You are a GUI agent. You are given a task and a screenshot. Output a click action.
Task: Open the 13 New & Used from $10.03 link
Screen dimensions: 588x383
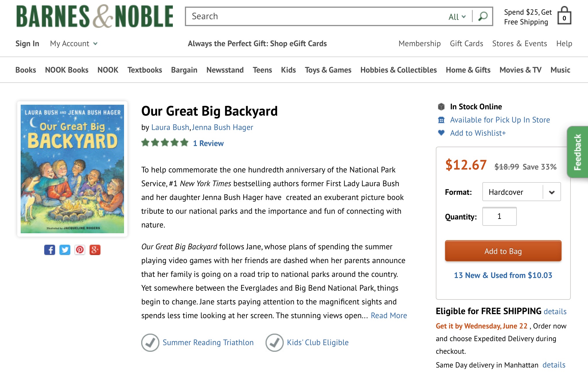point(502,275)
